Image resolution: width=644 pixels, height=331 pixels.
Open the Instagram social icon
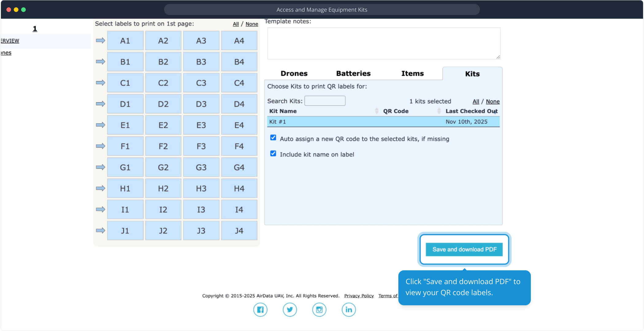[319, 310]
